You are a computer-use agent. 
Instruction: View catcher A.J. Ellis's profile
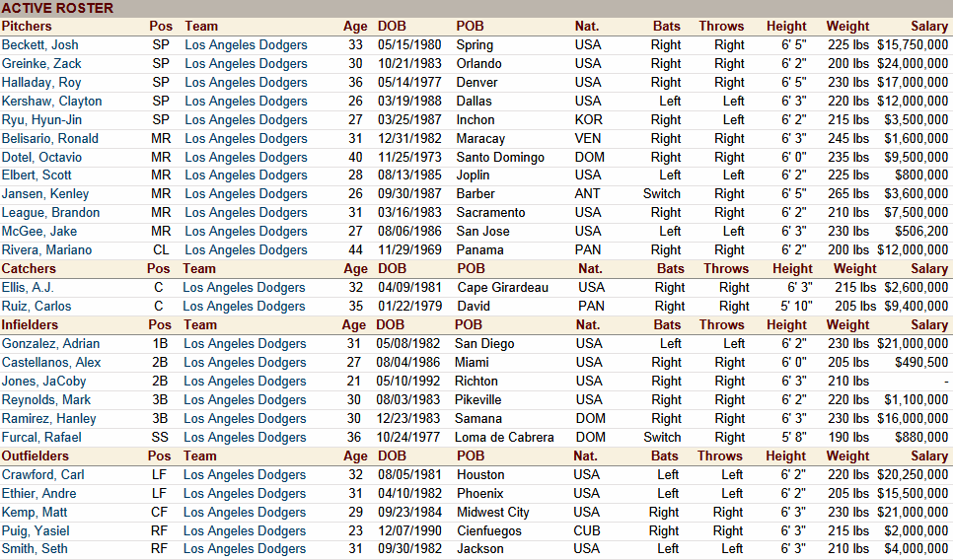(26, 287)
